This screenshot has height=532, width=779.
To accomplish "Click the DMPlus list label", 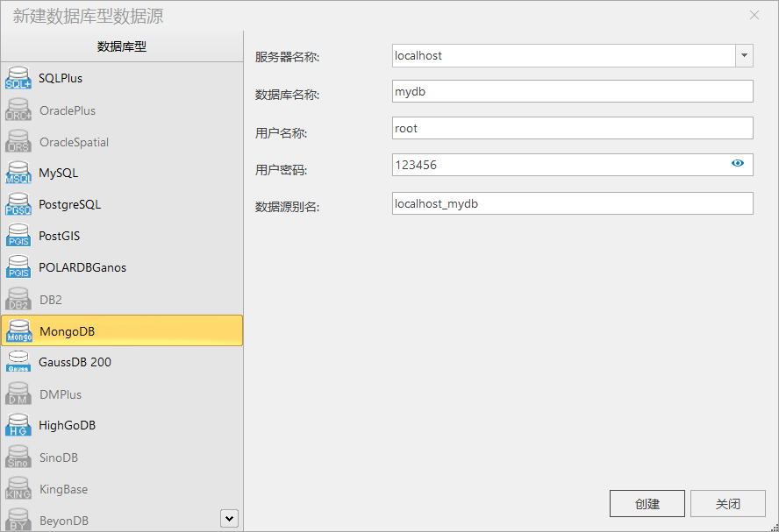I will [x=61, y=394].
